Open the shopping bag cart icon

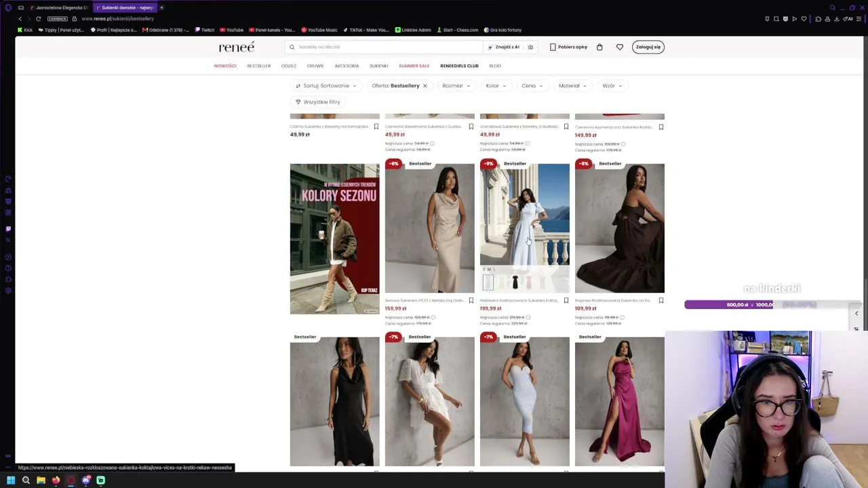pyautogui.click(x=599, y=47)
